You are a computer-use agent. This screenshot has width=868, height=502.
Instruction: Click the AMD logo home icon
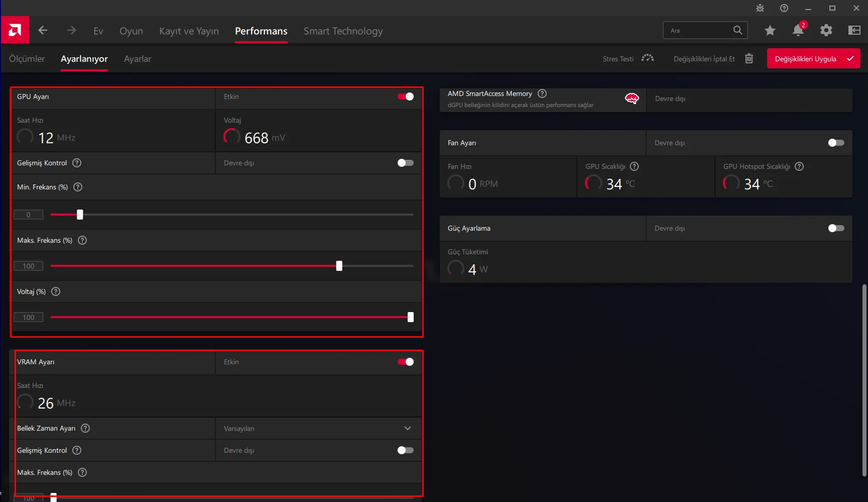[x=15, y=30]
